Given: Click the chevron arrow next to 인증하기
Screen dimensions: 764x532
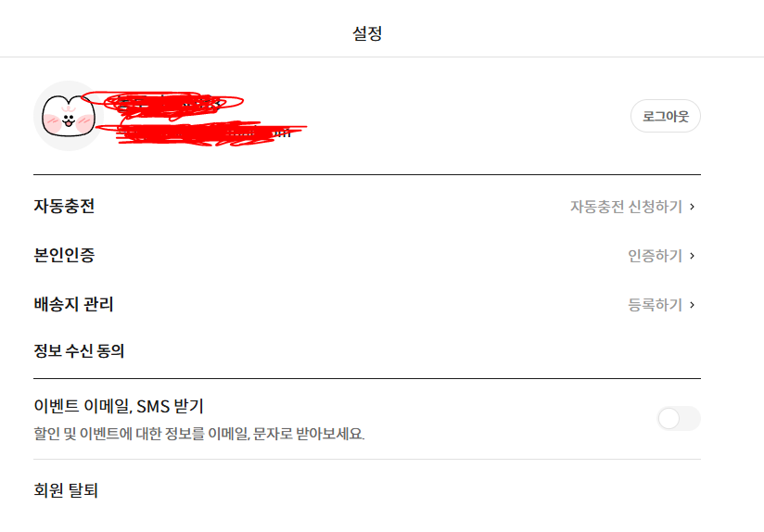Looking at the screenshot, I should [x=693, y=256].
